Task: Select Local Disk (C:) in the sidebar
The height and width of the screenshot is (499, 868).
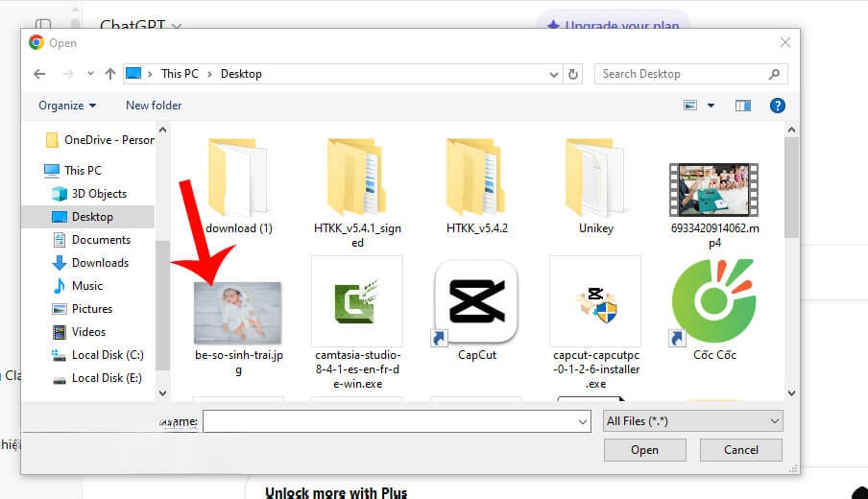Action: (97, 355)
